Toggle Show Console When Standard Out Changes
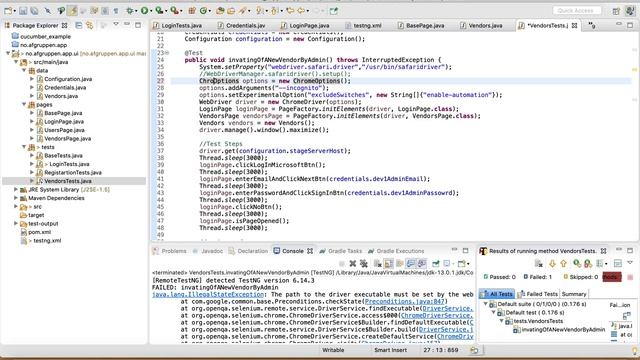This screenshot has height=360, width=640. (411, 264)
